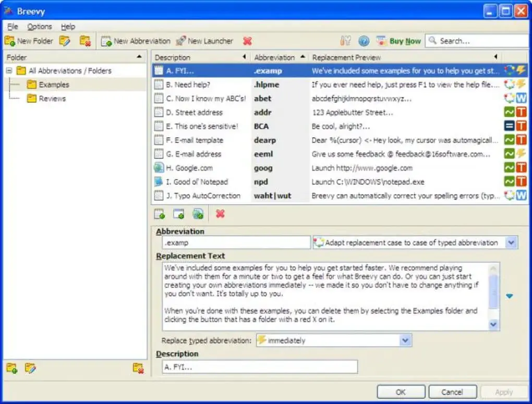The image size is (532, 404).
Task: Open the Options menu
Action: tap(39, 27)
